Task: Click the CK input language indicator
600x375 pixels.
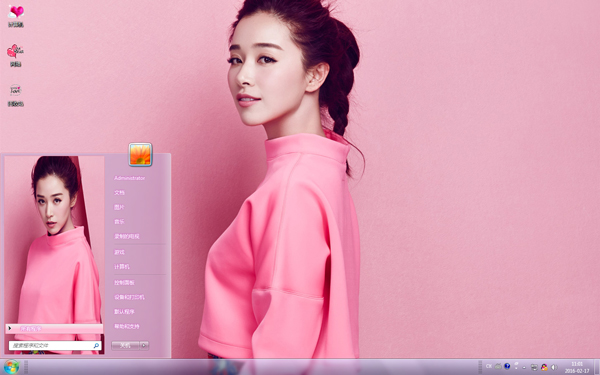Action: pos(489,366)
